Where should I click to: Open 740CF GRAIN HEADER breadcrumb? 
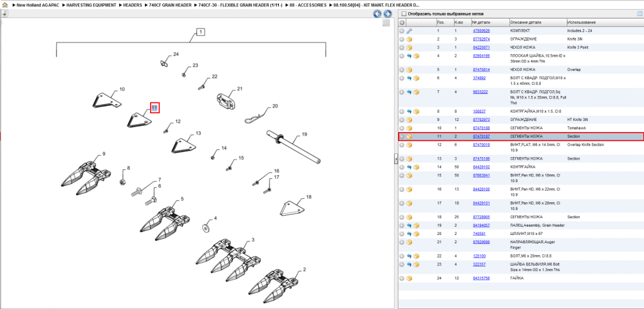(x=170, y=5)
